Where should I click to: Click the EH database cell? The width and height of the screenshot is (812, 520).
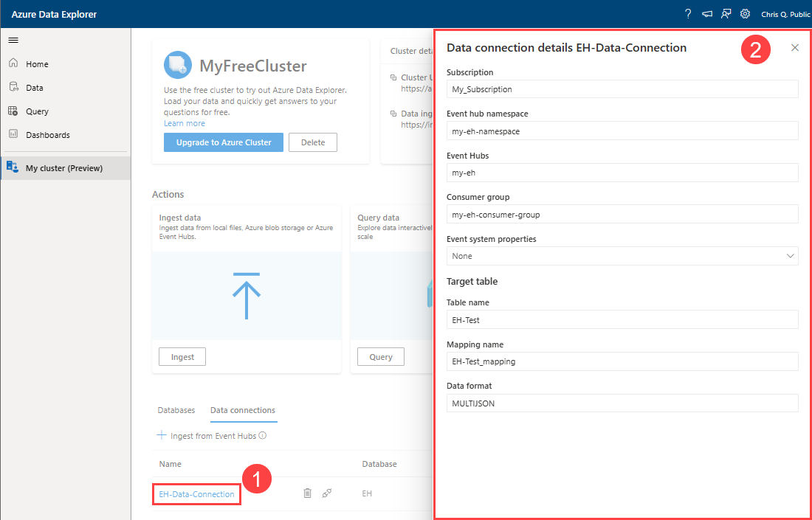(x=367, y=493)
